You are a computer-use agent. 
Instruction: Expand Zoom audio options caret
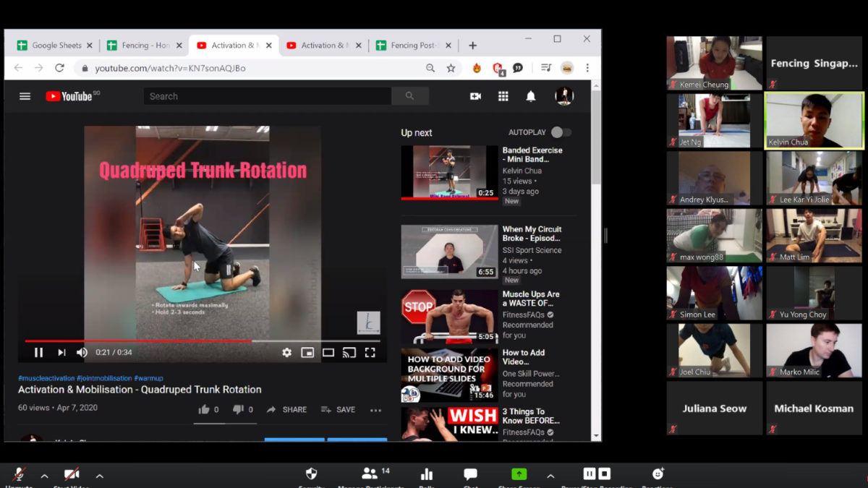(x=44, y=476)
